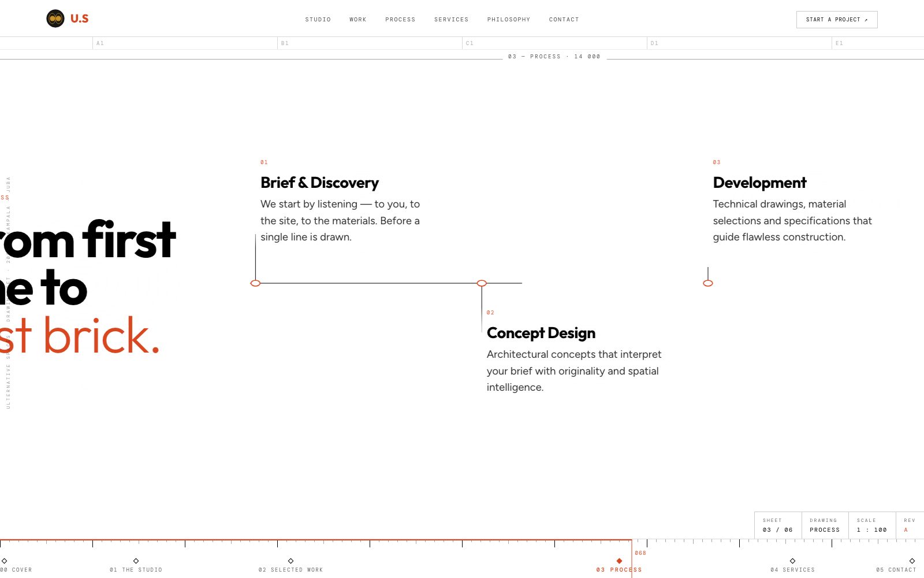Select Process in the header menu
The height and width of the screenshot is (578, 924).
[400, 20]
